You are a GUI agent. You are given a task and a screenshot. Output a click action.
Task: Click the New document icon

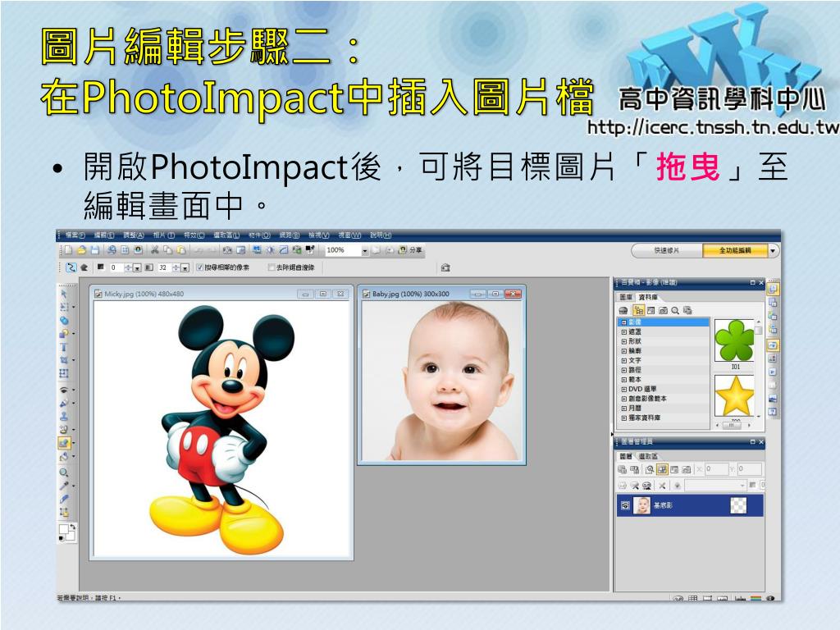point(68,250)
